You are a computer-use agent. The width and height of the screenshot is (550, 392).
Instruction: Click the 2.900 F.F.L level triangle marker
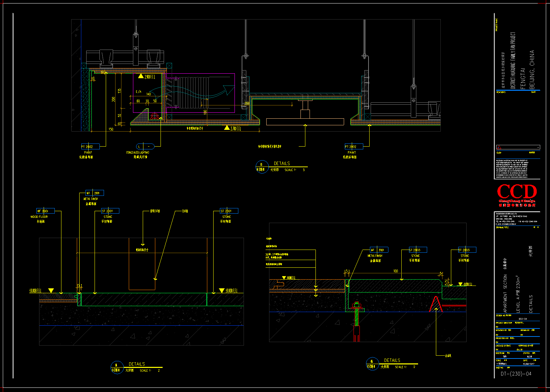tap(141, 76)
